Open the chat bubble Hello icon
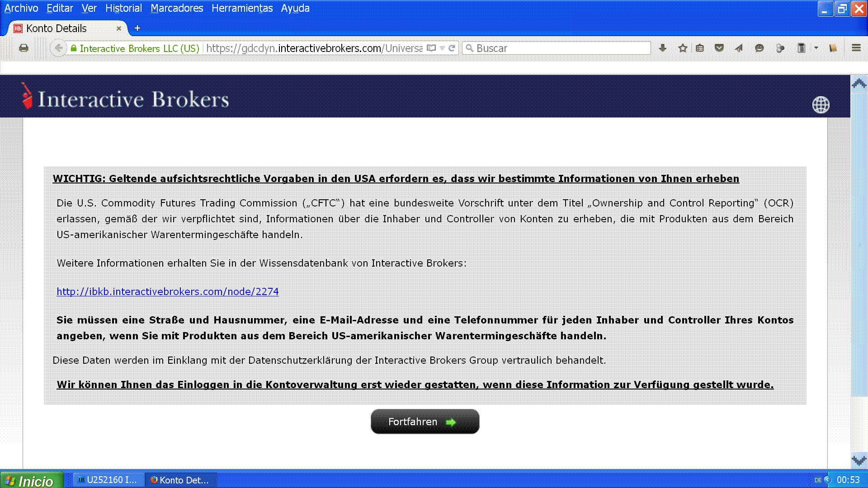This screenshot has width=868, height=488. [759, 48]
